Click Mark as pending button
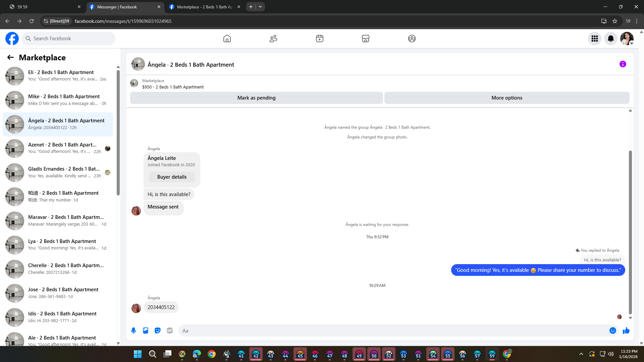The width and height of the screenshot is (644, 362). coord(256,98)
